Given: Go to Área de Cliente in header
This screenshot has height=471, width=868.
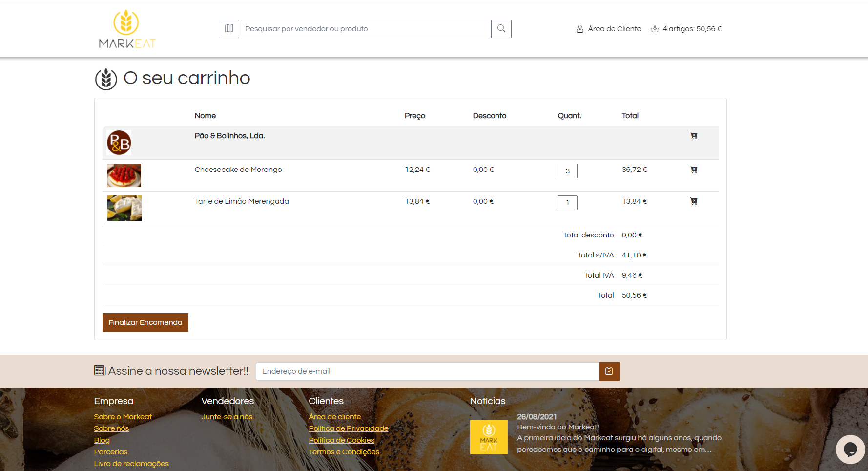Looking at the screenshot, I should [x=609, y=29].
